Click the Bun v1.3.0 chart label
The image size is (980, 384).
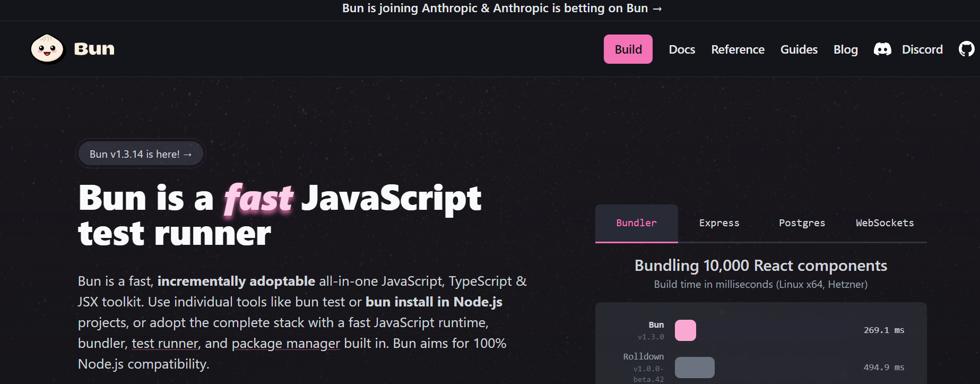(x=651, y=330)
